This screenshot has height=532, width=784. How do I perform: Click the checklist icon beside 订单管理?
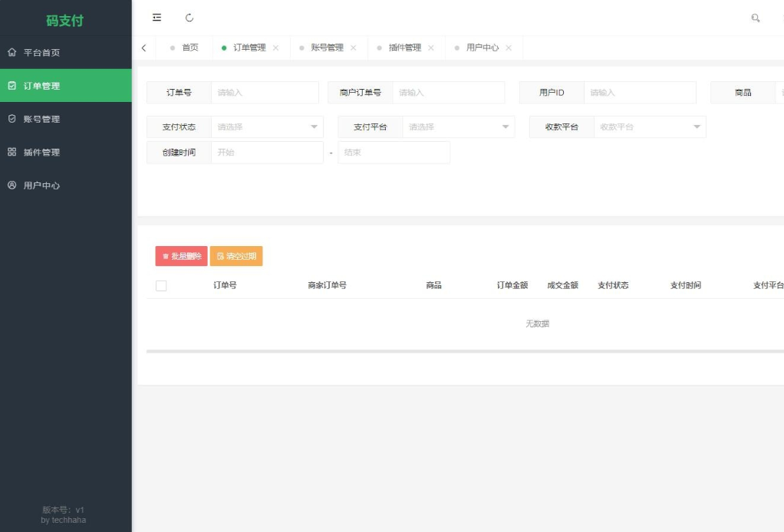12,85
